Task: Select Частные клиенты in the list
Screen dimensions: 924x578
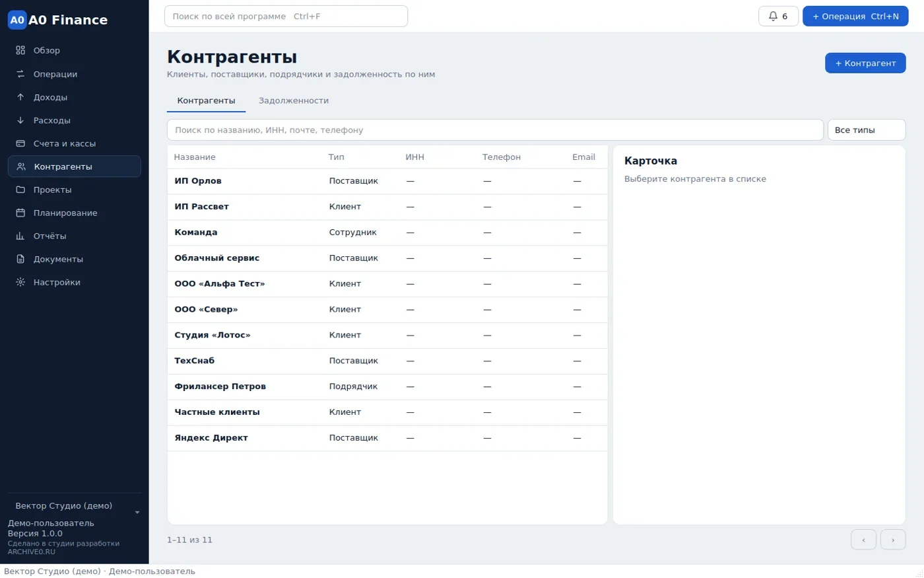Action: pyautogui.click(x=387, y=413)
